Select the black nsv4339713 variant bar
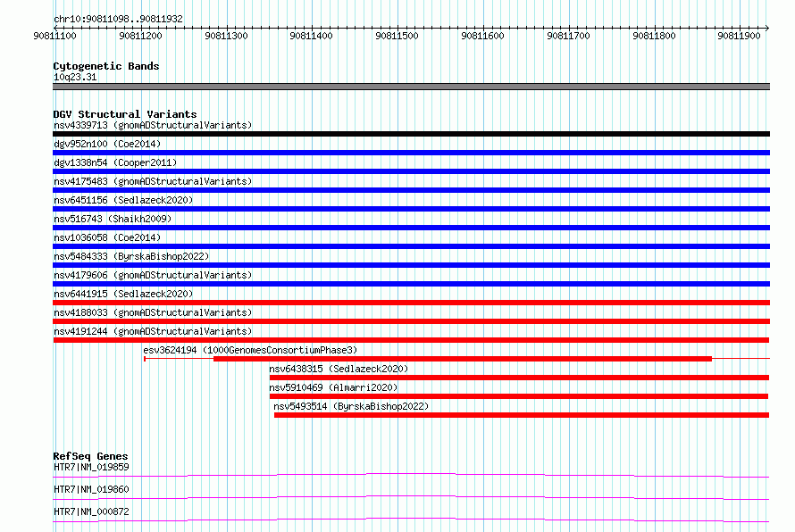This screenshot has width=795, height=532. click(x=411, y=134)
